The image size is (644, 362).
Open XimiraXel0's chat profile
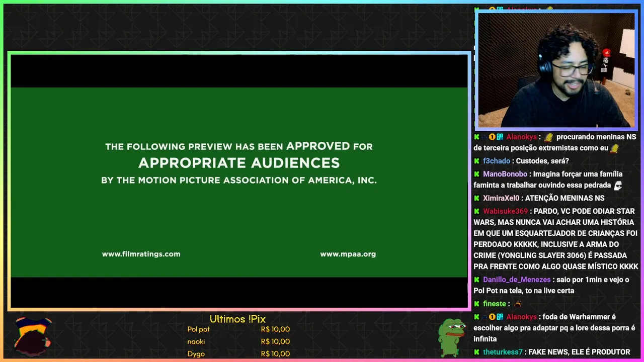501,198
